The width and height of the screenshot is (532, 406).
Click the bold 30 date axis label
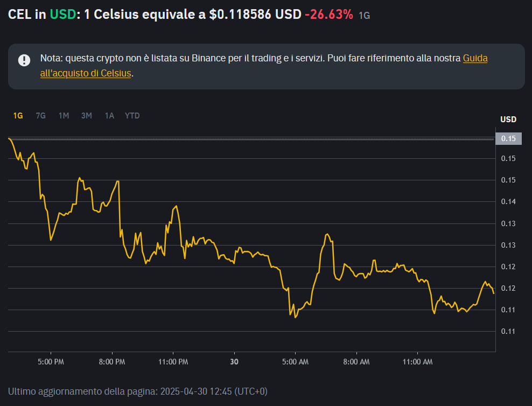click(234, 362)
